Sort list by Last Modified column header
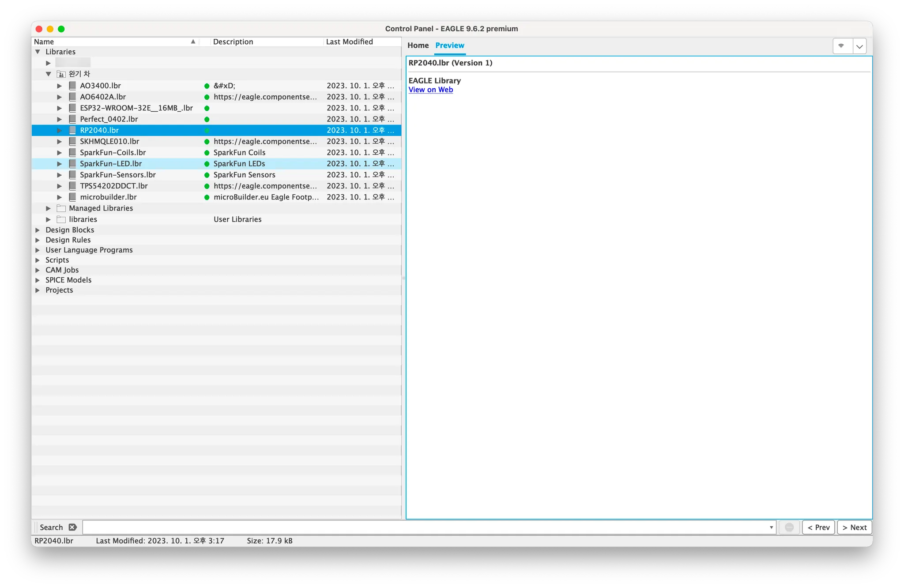This screenshot has height=588, width=904. (x=349, y=41)
